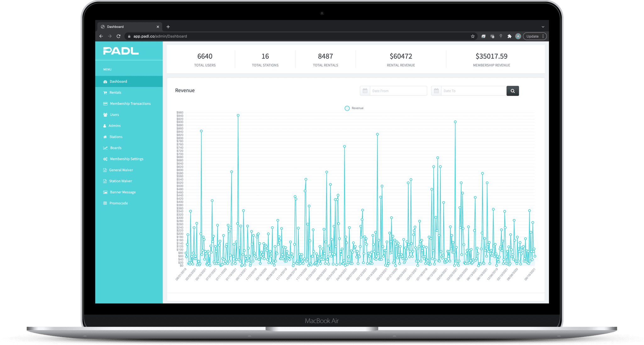Viewport: 644px width, 345px height.
Task: Click the Update browser button
Action: tap(532, 36)
